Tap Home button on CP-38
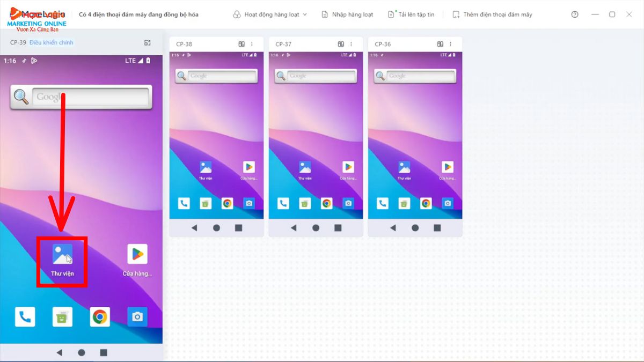Image resolution: width=644 pixels, height=362 pixels. tap(216, 228)
